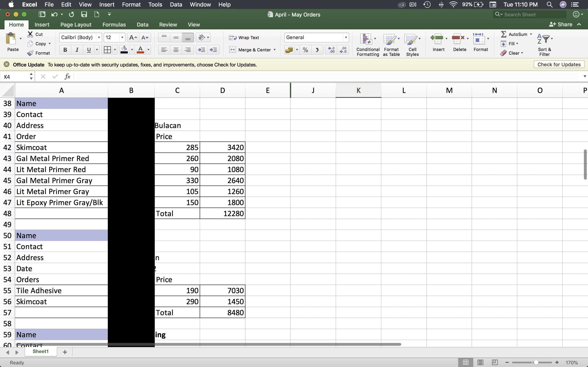This screenshot has width=588, height=367.
Task: Switch to the Formulas ribbon tab
Action: tap(114, 24)
